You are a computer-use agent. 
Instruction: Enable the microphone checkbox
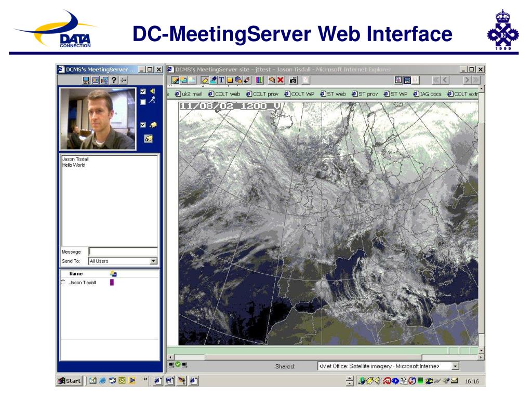[143, 102]
